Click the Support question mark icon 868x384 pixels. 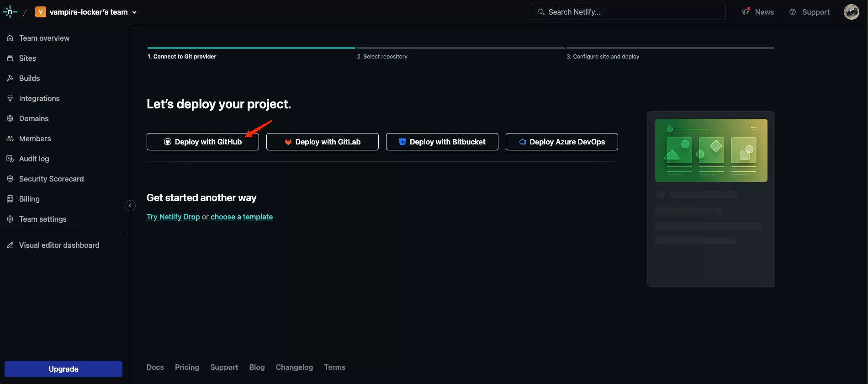pyautogui.click(x=793, y=12)
